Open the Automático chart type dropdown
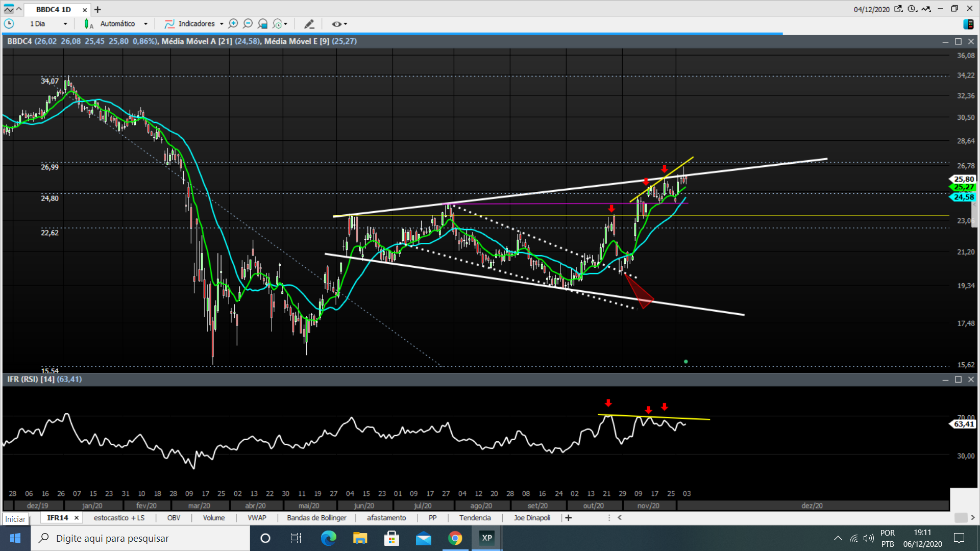This screenshot has width=980, height=555. click(x=145, y=24)
